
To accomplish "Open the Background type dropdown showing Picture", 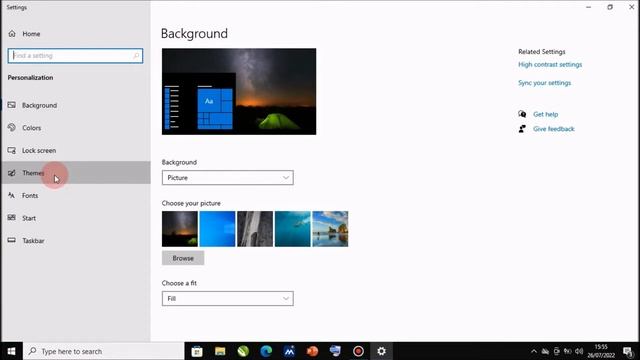I will (x=227, y=178).
